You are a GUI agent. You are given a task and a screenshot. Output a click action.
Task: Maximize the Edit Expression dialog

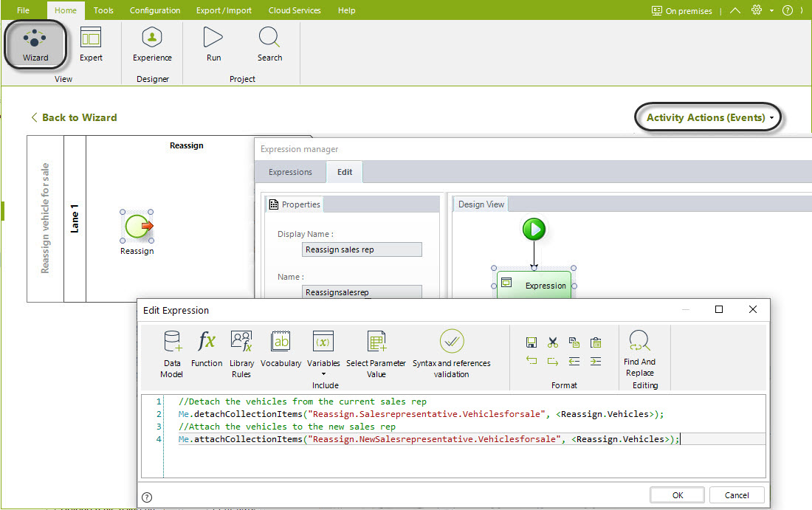719,310
